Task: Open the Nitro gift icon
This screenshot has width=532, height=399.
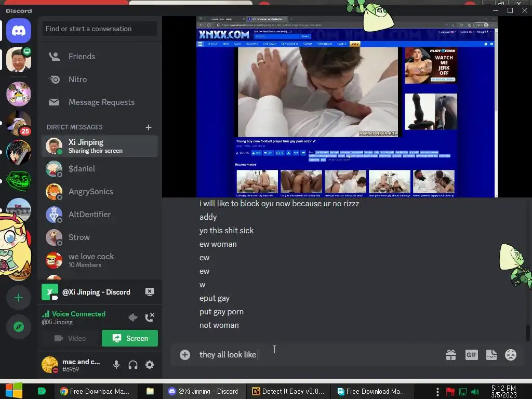Action: pos(451,355)
